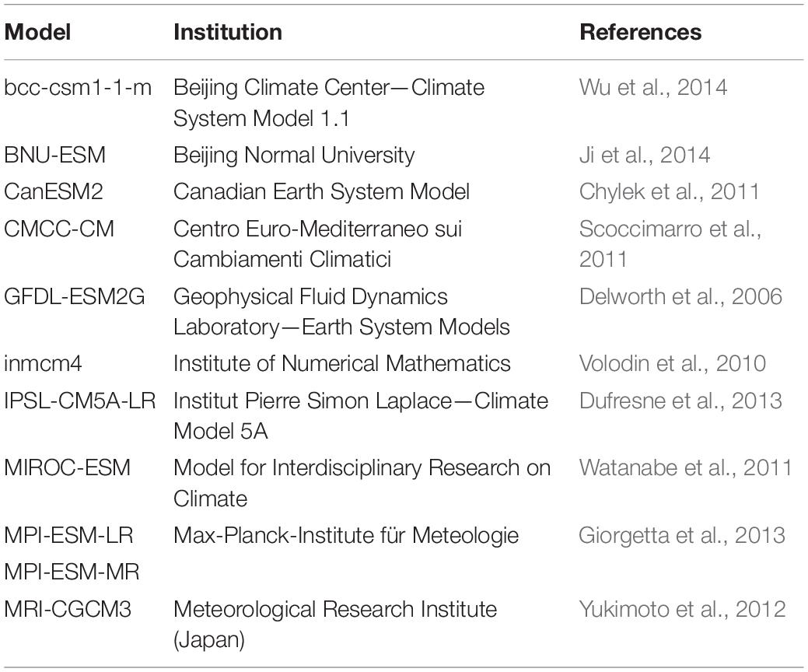Select the bcc-csm1-1-m model cell
The width and height of the screenshot is (808, 672).
click(78, 87)
